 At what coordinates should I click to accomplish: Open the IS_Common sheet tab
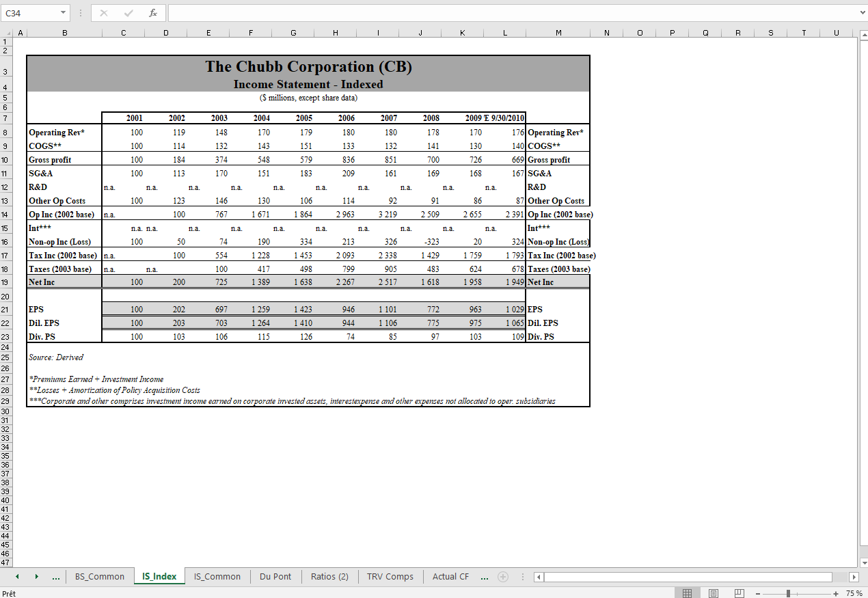[x=217, y=577]
